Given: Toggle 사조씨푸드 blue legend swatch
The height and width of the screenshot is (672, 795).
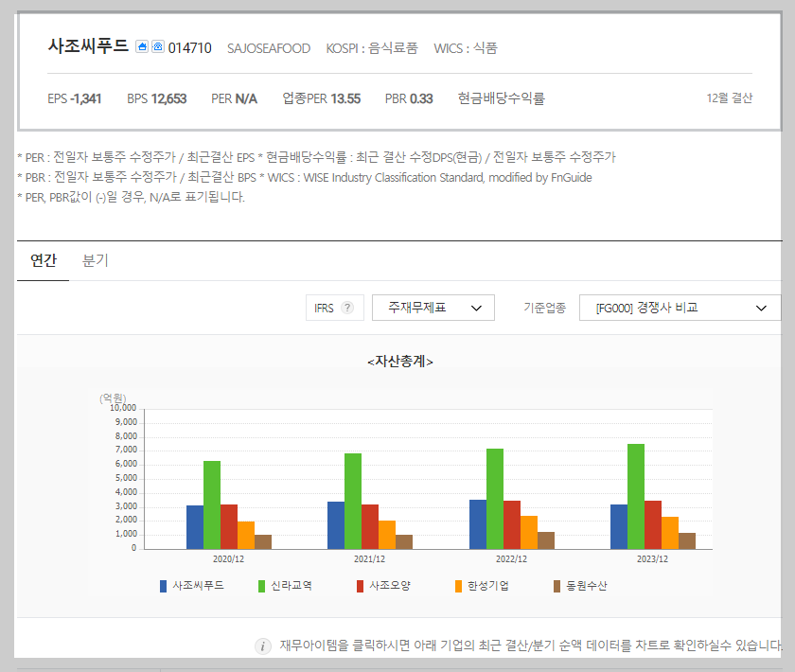Looking at the screenshot, I should pos(163,586).
